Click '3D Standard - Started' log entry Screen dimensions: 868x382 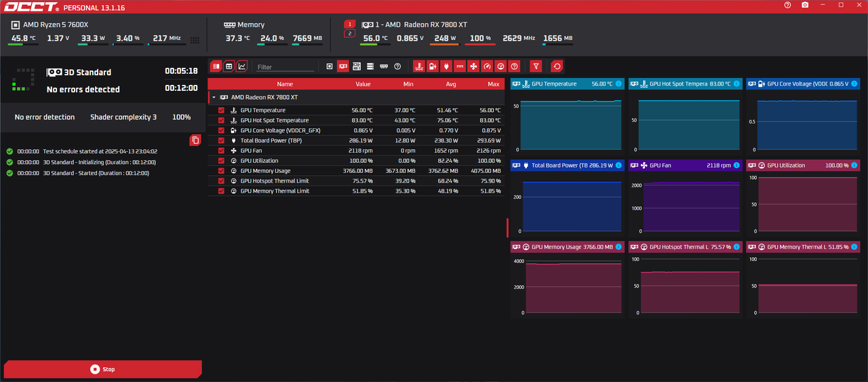tap(96, 173)
